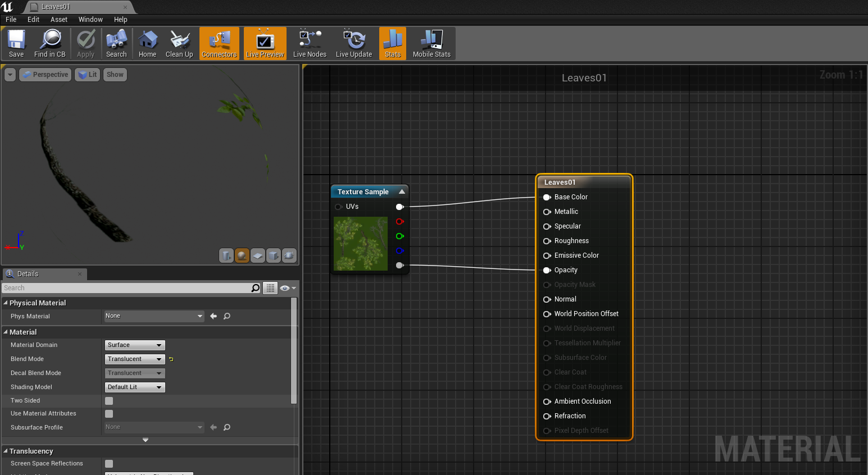
Task: Open the Blend Mode dropdown
Action: pos(134,359)
